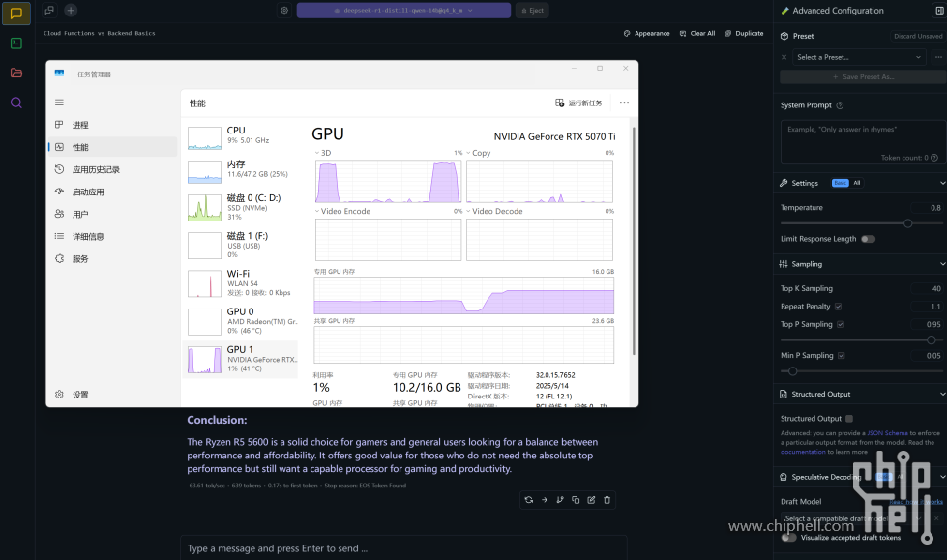Open the Chat view in left sidebar

tap(16, 14)
